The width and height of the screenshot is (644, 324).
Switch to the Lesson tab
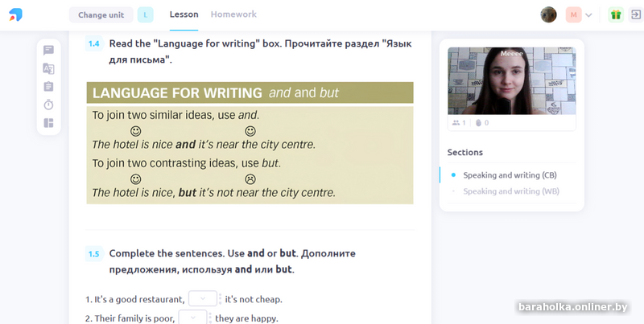(x=184, y=14)
